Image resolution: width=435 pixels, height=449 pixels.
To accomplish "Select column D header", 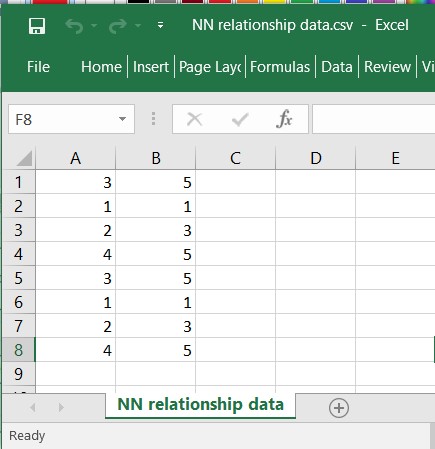I will 316,158.
